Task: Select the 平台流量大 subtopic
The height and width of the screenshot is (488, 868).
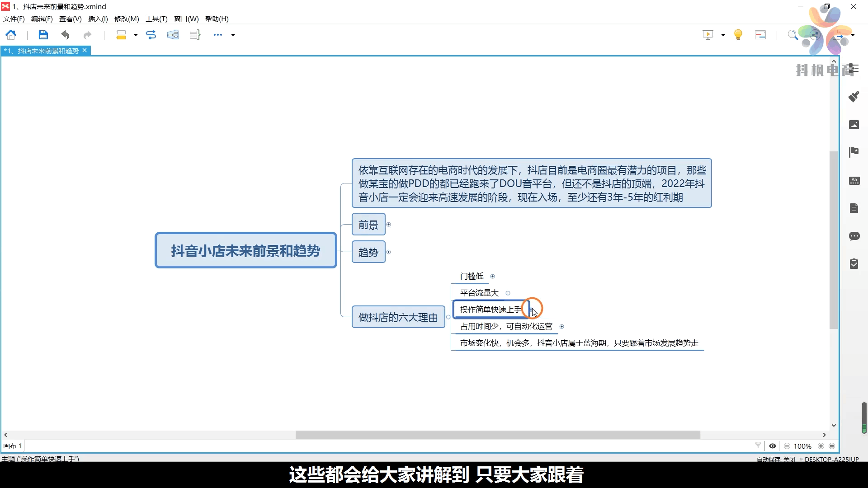Action: [479, 293]
